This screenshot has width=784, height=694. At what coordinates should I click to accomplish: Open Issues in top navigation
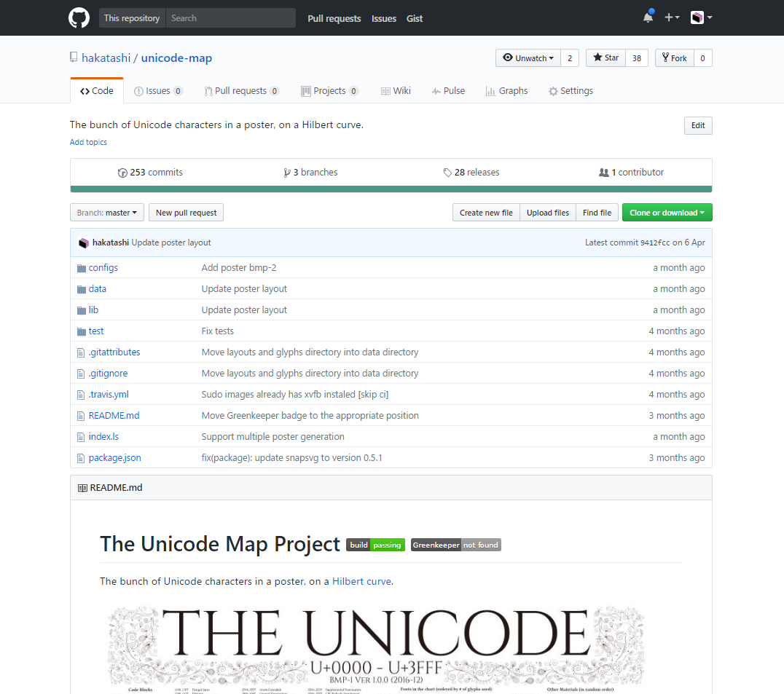click(x=383, y=18)
